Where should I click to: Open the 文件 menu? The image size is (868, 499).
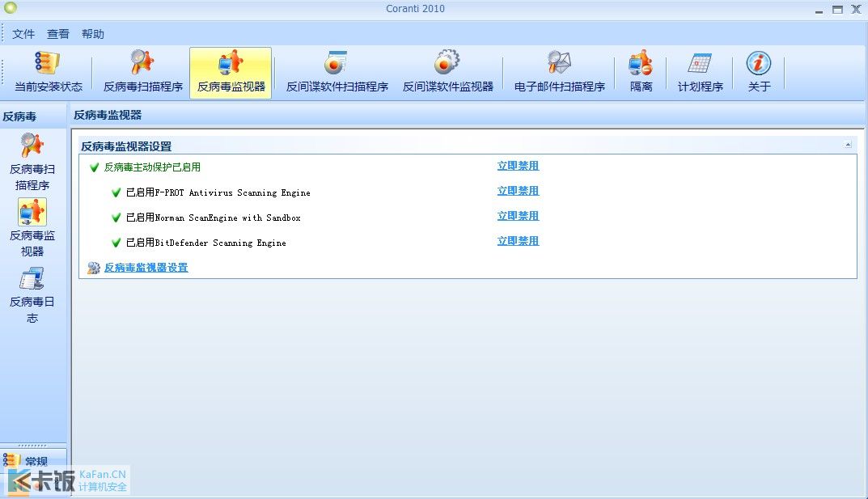click(23, 34)
